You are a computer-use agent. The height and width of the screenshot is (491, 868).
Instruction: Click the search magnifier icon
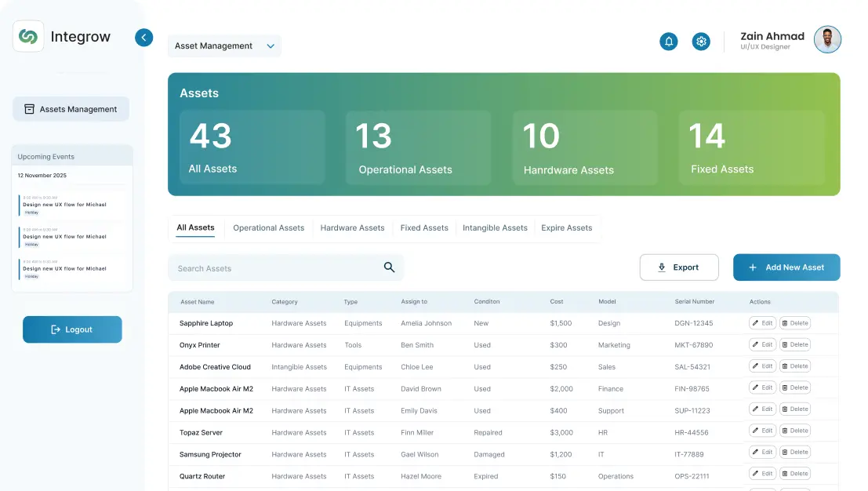(x=389, y=267)
